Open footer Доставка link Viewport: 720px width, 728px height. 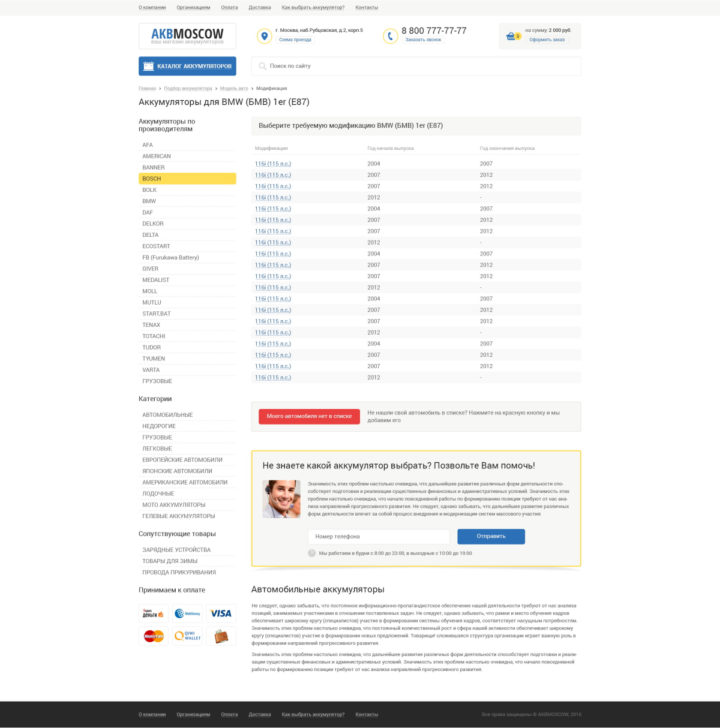[x=260, y=714]
